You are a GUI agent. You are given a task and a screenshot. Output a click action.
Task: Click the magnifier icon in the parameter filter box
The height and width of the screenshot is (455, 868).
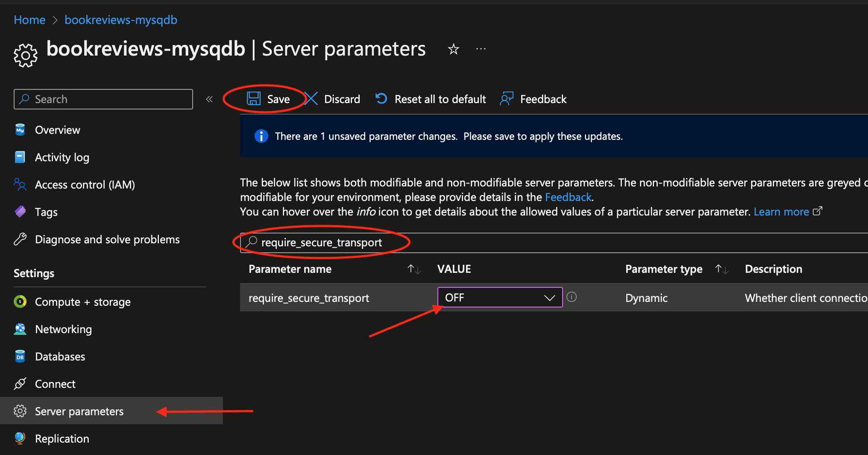point(252,242)
